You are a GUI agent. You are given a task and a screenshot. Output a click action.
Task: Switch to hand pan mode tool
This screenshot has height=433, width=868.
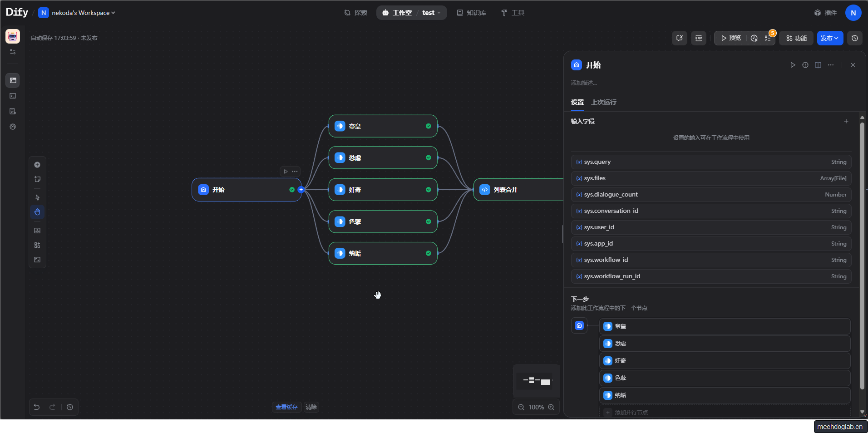point(37,212)
